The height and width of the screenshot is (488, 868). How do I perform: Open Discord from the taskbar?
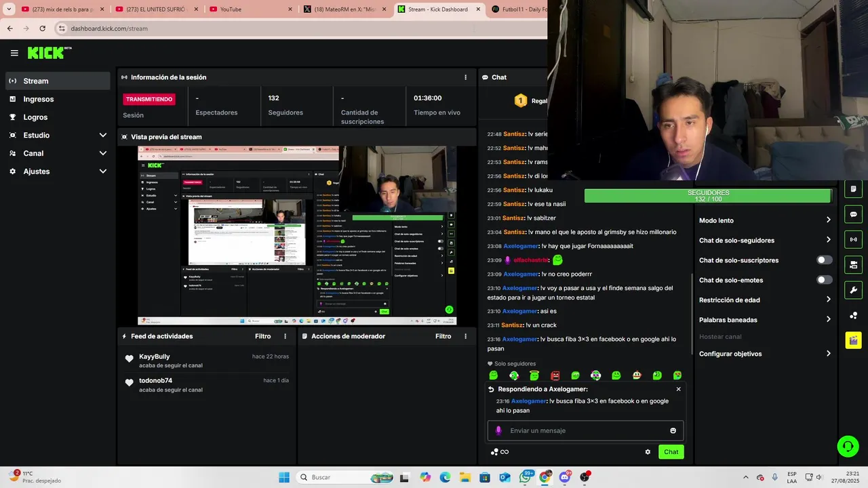tap(565, 477)
